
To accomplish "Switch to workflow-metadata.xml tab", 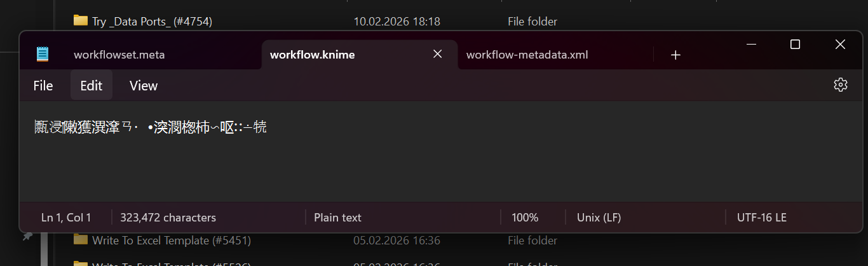I will pos(527,55).
